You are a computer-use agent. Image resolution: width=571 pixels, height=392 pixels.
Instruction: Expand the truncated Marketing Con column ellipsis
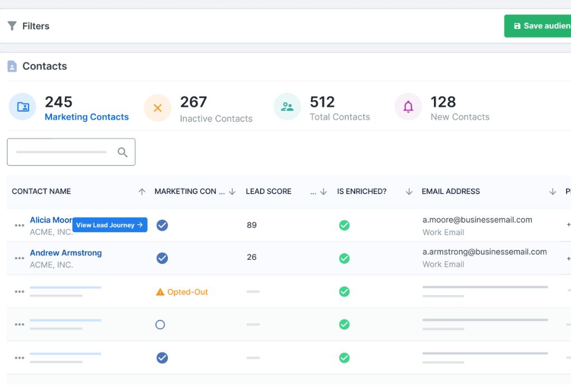pos(222,192)
